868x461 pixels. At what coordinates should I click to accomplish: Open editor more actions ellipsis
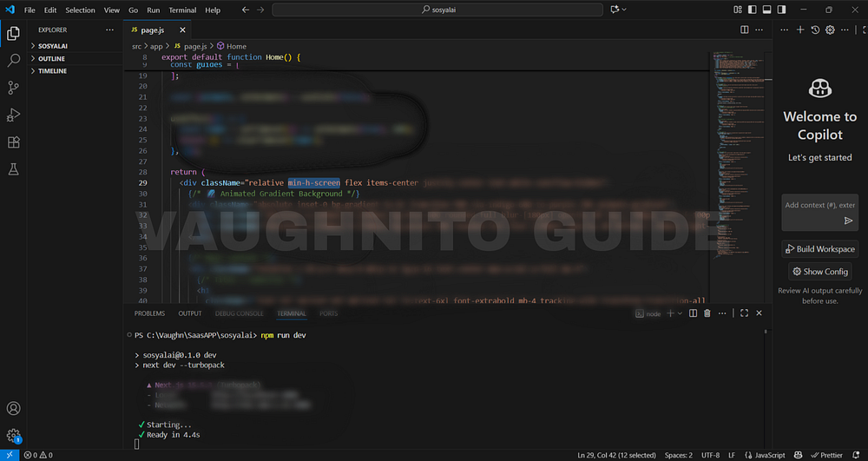pos(759,30)
